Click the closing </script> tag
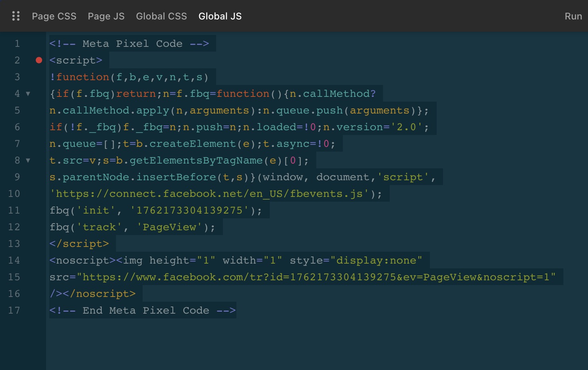 pos(79,244)
